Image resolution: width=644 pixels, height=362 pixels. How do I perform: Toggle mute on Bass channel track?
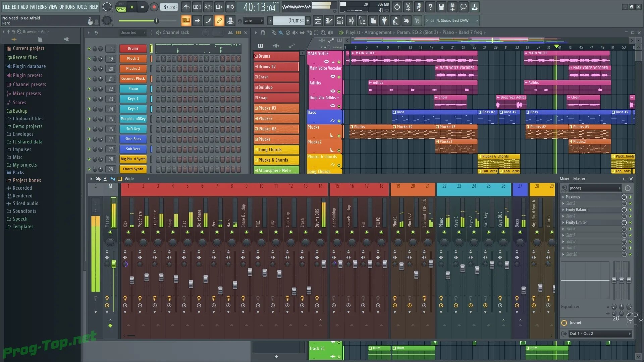[x=339, y=121]
